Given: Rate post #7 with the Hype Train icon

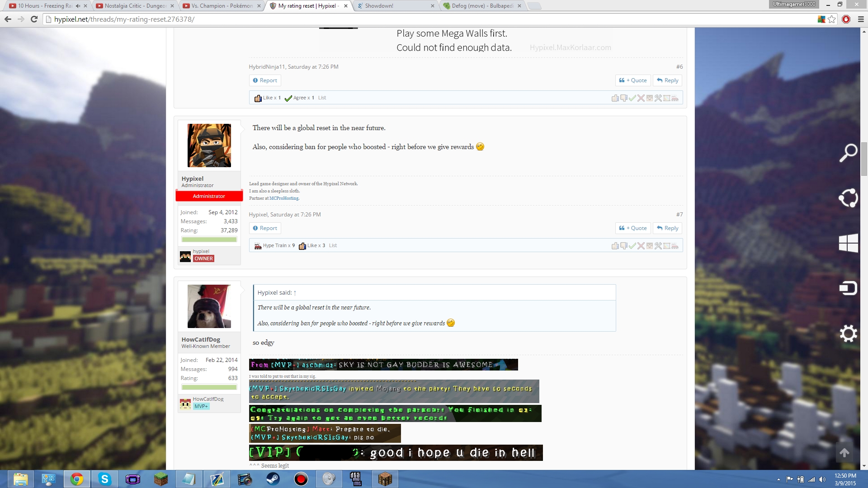Looking at the screenshot, I should point(675,246).
